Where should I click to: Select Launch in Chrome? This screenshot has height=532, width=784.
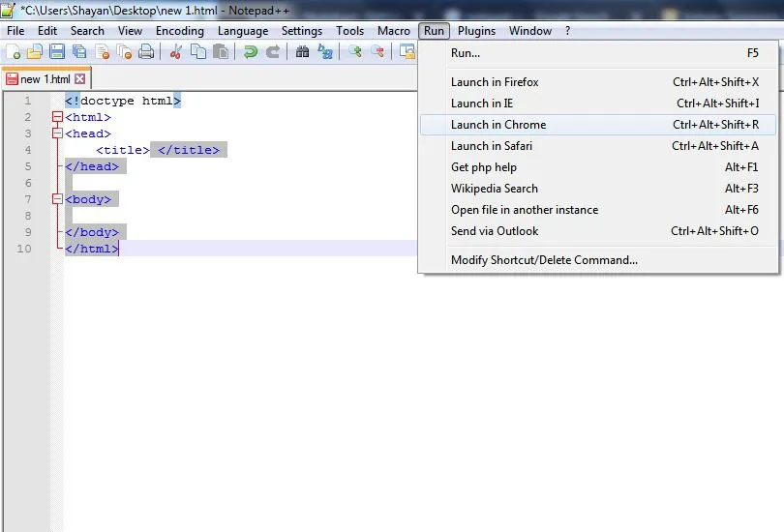[x=598, y=125]
